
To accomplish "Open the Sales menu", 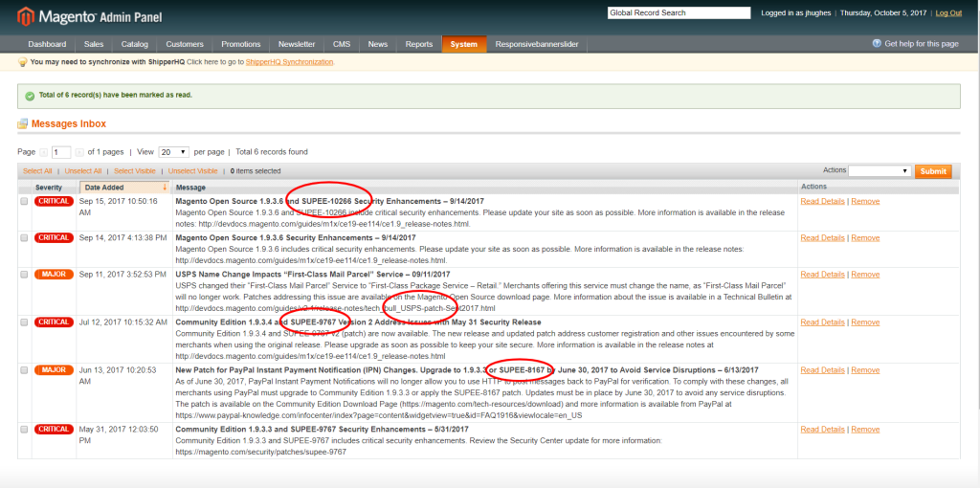I will (94, 44).
